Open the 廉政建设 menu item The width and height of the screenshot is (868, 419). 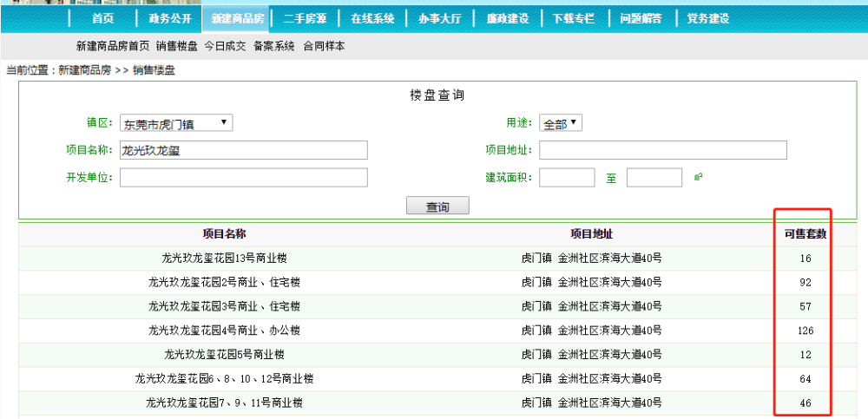click(x=508, y=18)
